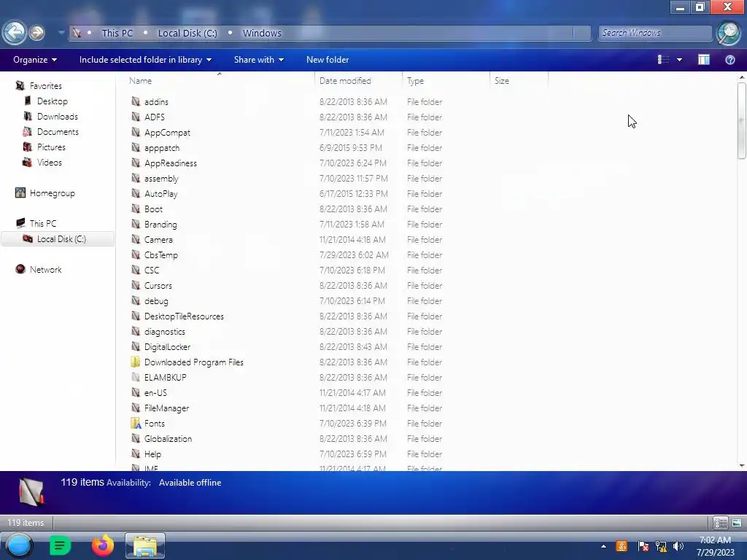Open 'Include selected folder in library' menu

145,60
